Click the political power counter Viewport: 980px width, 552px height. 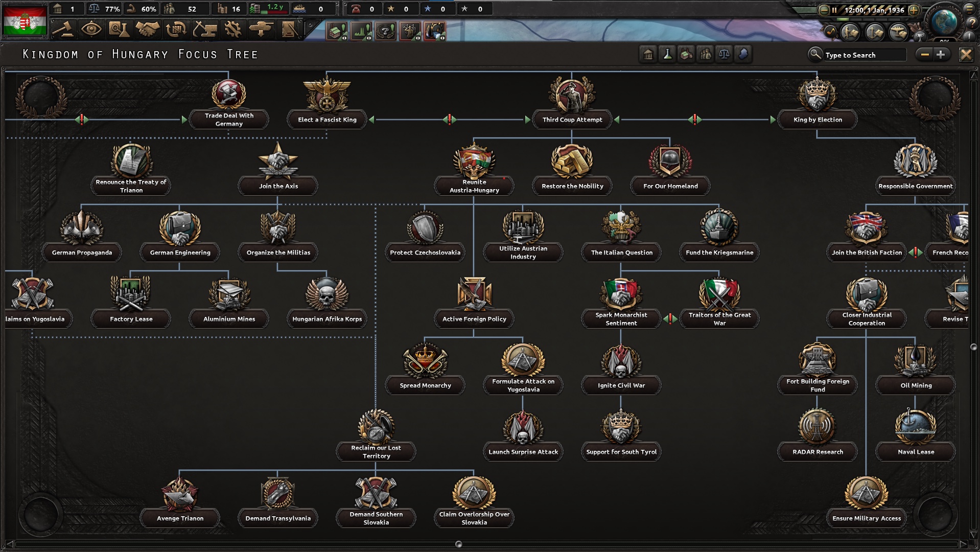66,9
